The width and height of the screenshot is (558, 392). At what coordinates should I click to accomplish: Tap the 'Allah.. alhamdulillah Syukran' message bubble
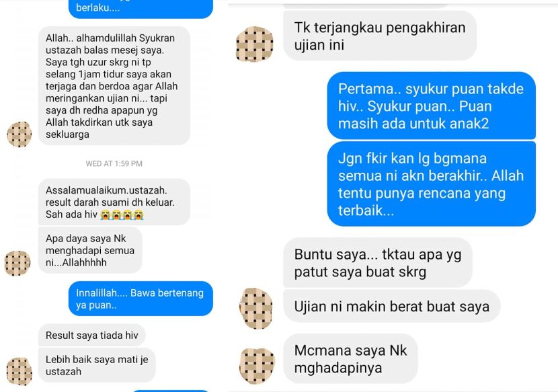click(114, 86)
